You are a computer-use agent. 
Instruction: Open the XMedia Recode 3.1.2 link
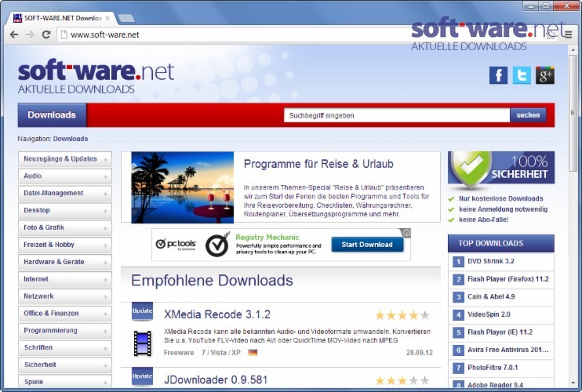tap(217, 314)
